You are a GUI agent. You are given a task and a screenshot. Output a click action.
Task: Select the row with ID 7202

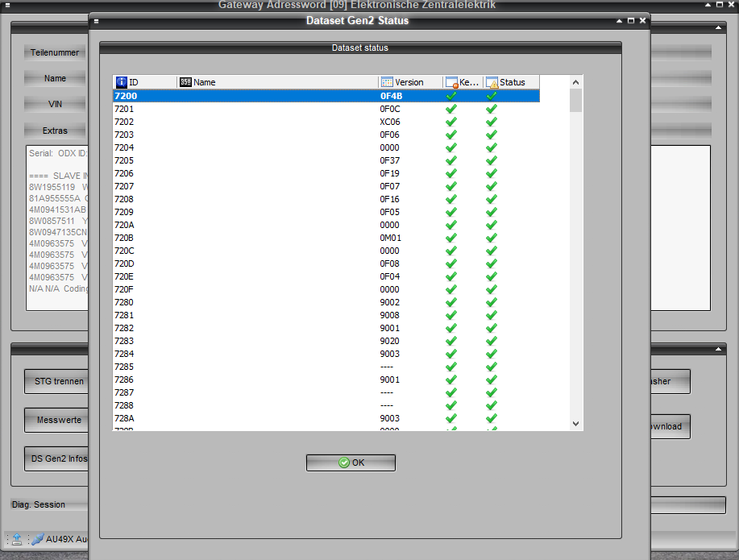coord(326,122)
